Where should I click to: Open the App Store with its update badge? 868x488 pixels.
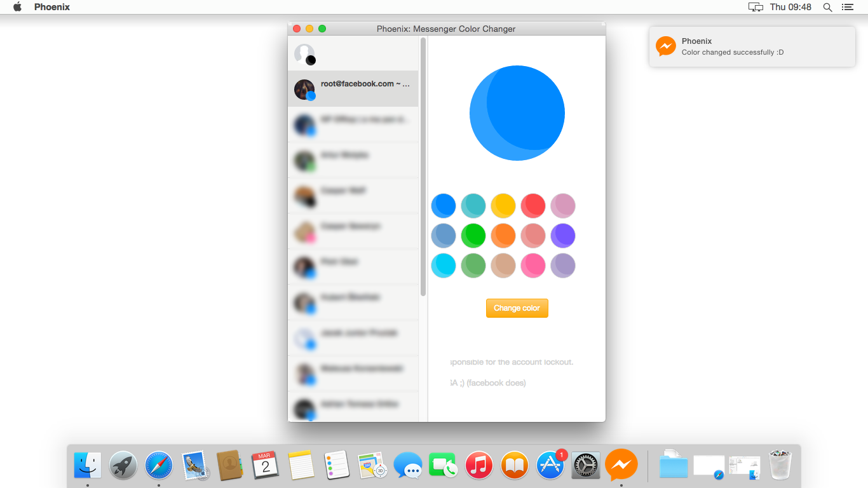coord(550,464)
